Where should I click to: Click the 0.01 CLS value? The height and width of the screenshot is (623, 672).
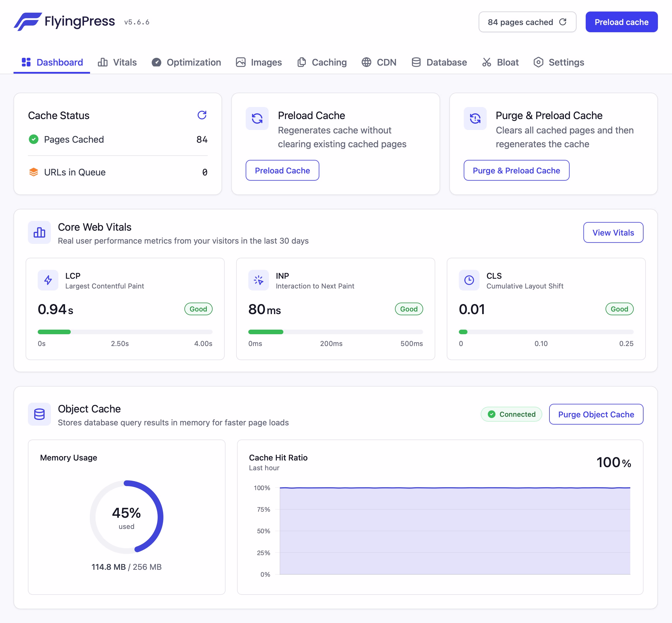point(472,309)
